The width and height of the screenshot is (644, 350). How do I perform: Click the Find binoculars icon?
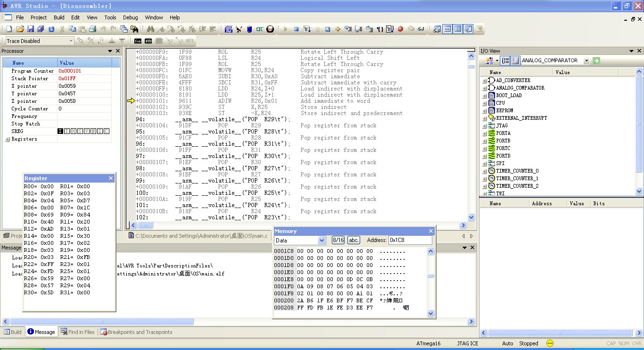point(151,29)
